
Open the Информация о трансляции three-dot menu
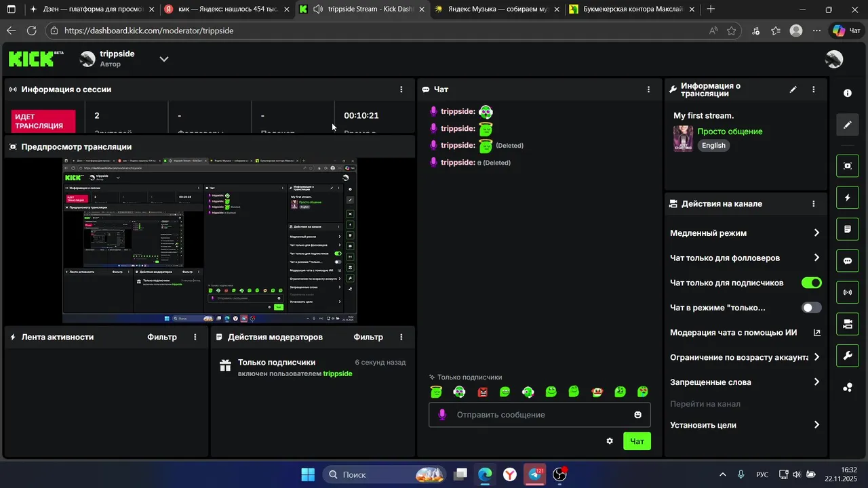pyautogui.click(x=814, y=89)
